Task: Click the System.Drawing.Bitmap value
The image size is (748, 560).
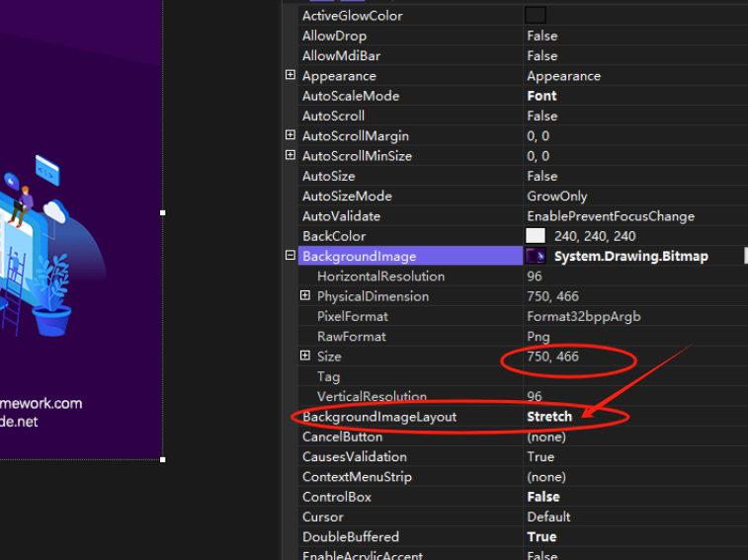Action: point(631,256)
